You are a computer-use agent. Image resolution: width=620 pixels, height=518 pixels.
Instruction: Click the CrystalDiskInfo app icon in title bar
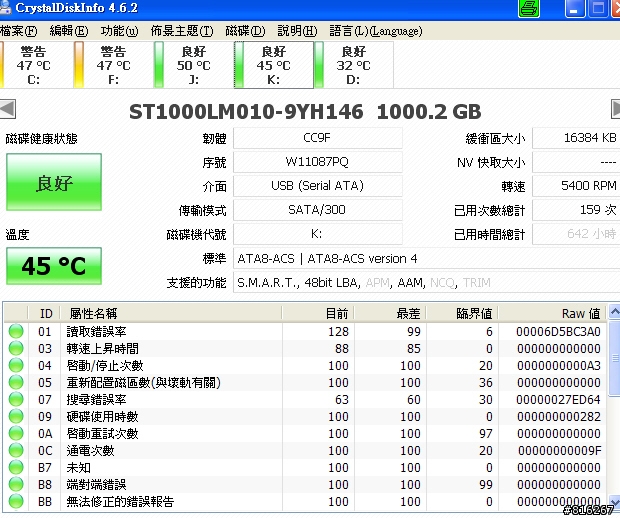coord(5,8)
